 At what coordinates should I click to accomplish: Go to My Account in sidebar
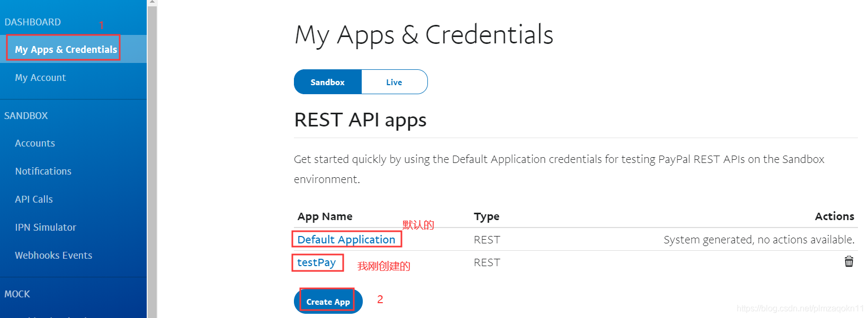tap(40, 78)
